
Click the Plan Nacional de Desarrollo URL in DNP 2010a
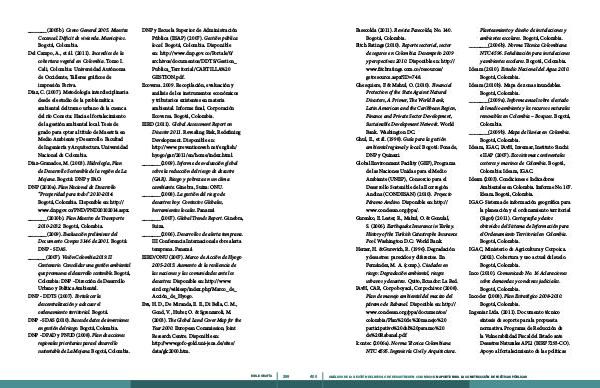[83, 206]
